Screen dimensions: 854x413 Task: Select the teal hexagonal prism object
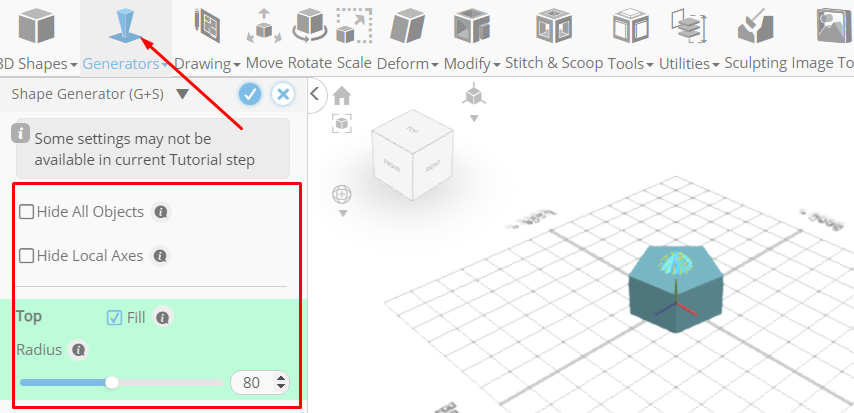coord(676,289)
